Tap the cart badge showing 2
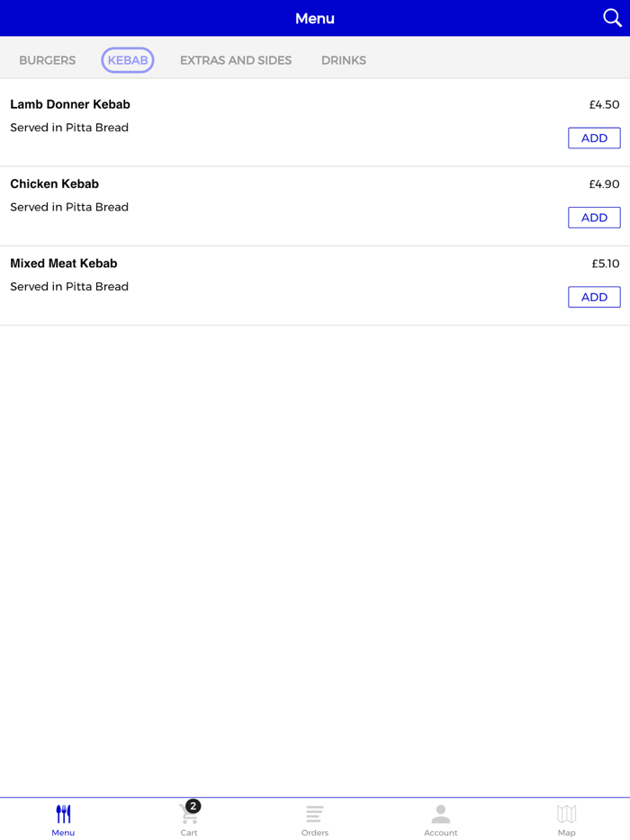Image resolution: width=630 pixels, height=840 pixels. (x=193, y=806)
